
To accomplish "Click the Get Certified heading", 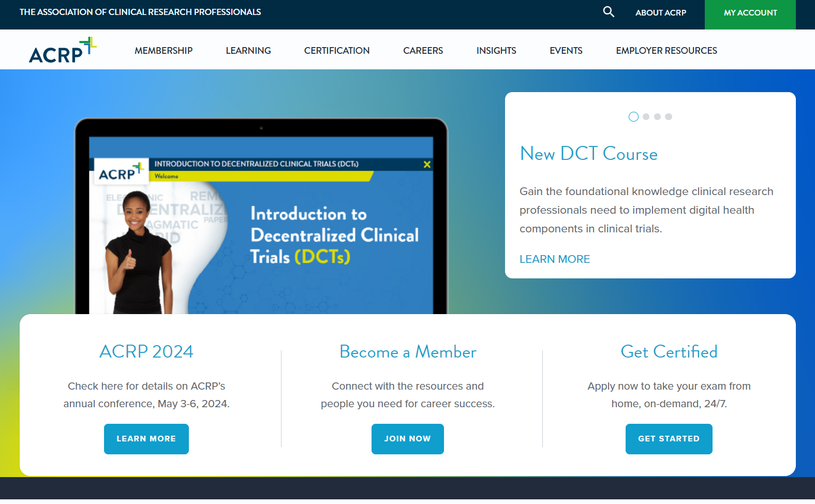I will (669, 352).
